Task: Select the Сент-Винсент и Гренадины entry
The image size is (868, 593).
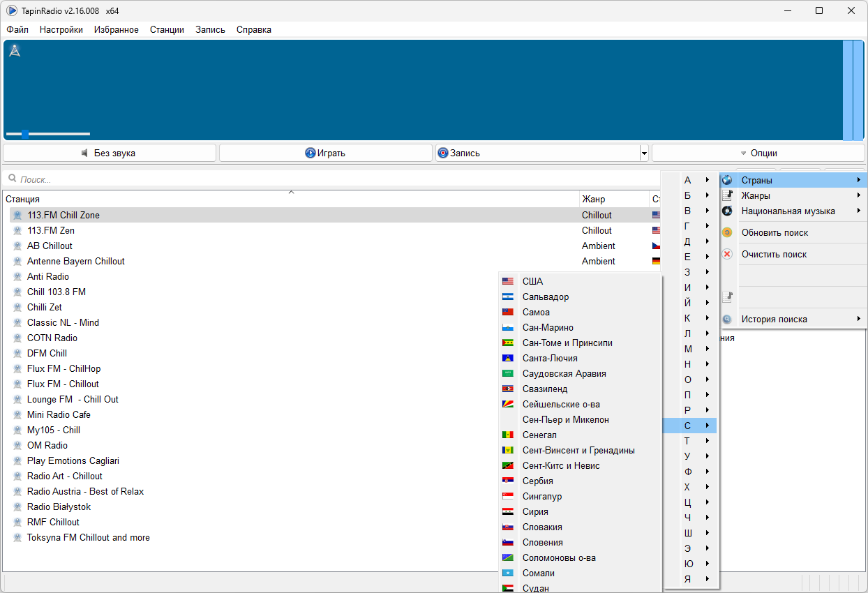Action: tap(580, 450)
